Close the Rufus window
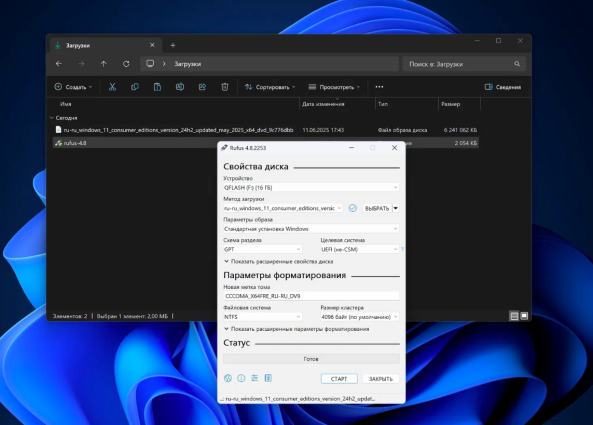Image resolution: width=593 pixels, height=425 pixels. click(394, 147)
